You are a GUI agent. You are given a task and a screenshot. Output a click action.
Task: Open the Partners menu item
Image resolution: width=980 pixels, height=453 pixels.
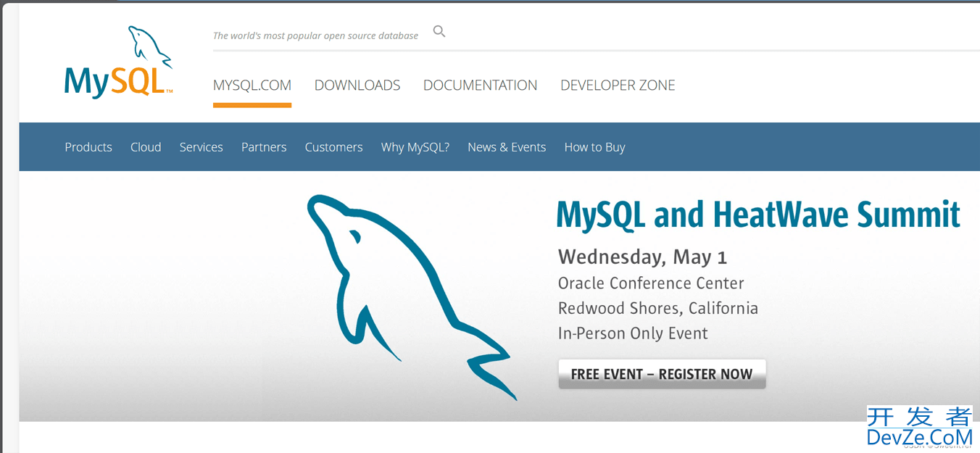(x=264, y=147)
